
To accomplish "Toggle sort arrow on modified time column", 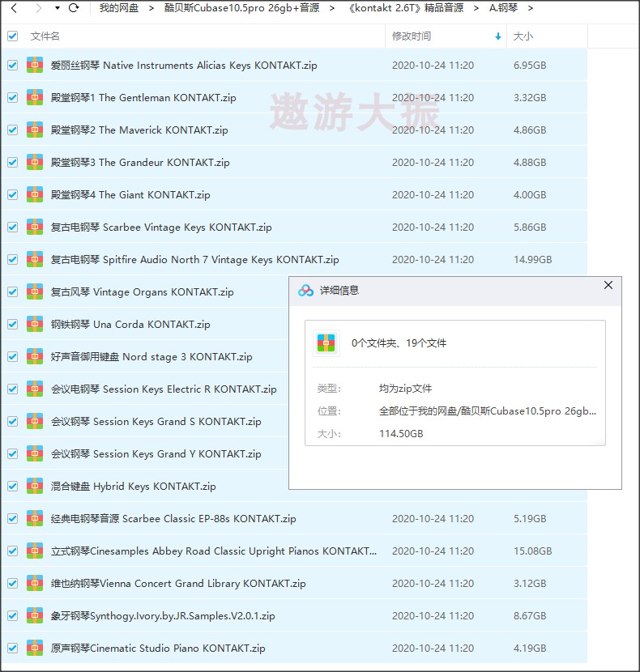I will click(x=497, y=36).
